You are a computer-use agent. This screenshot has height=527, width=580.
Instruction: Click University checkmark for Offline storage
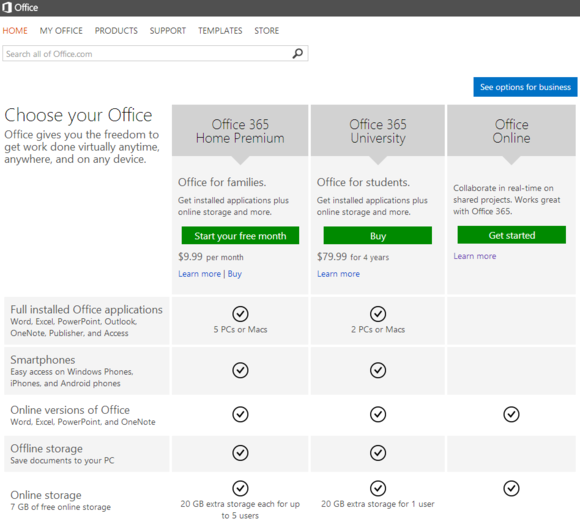click(x=378, y=453)
